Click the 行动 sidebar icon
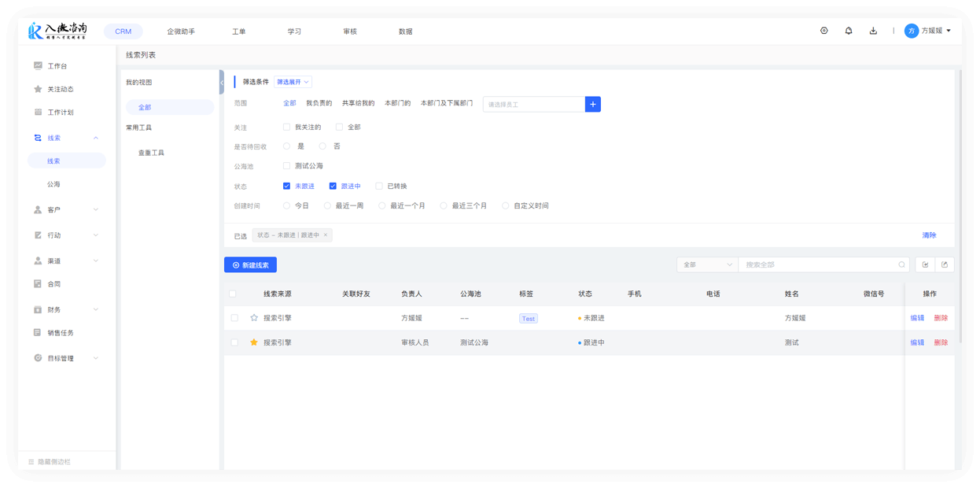980x488 pixels. (x=38, y=235)
